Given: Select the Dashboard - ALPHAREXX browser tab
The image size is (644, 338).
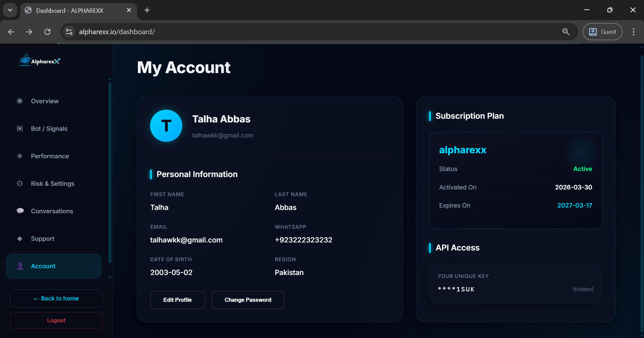Looking at the screenshot, I should [x=79, y=10].
